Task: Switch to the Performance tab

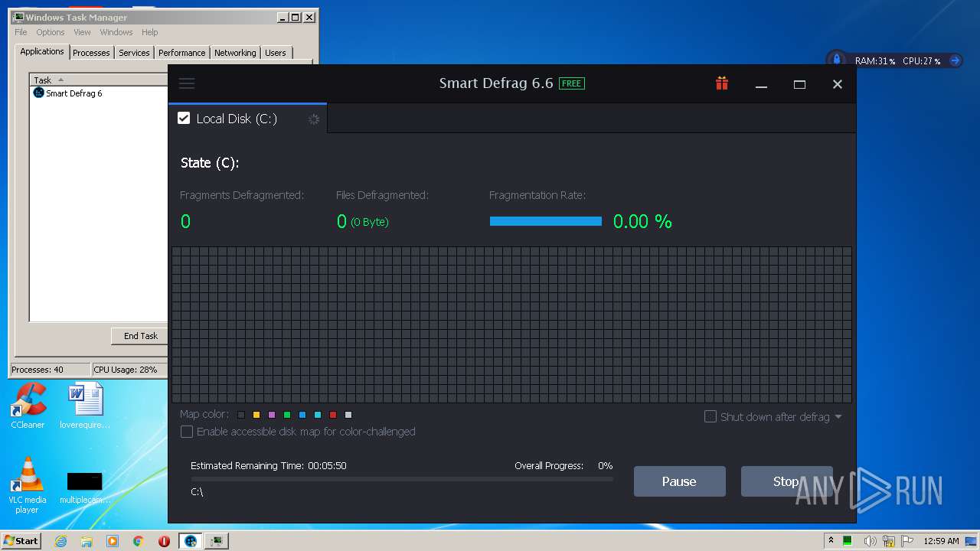Action: point(181,53)
